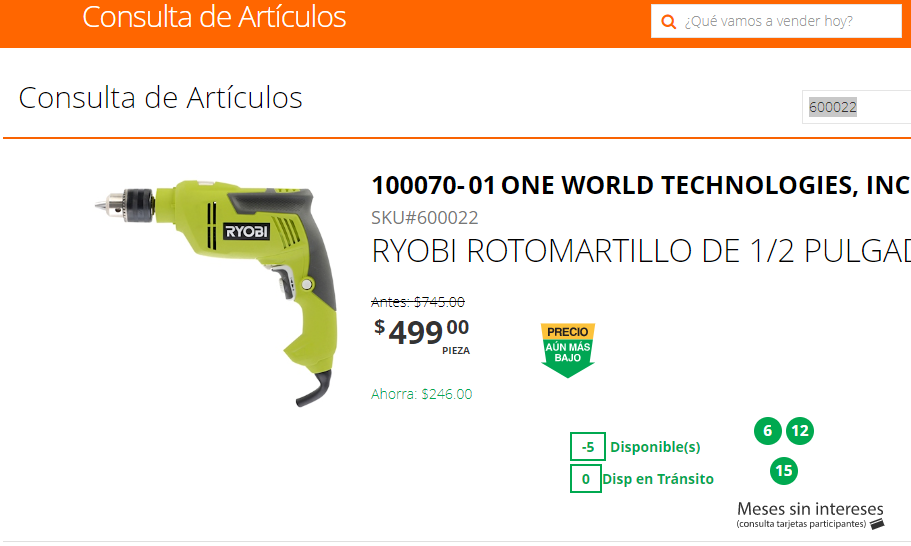Viewport: 911px width, 546px height.
Task: Select the 12 months financing circle
Action: [800, 431]
